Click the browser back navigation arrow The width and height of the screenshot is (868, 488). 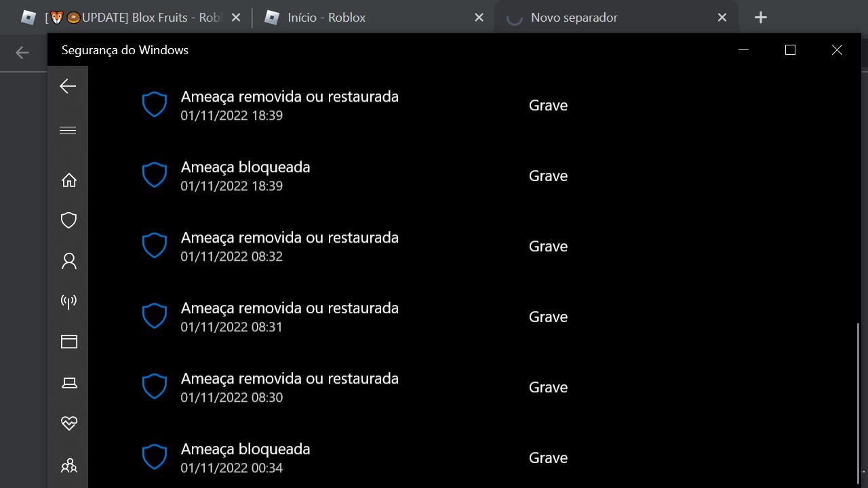click(22, 52)
